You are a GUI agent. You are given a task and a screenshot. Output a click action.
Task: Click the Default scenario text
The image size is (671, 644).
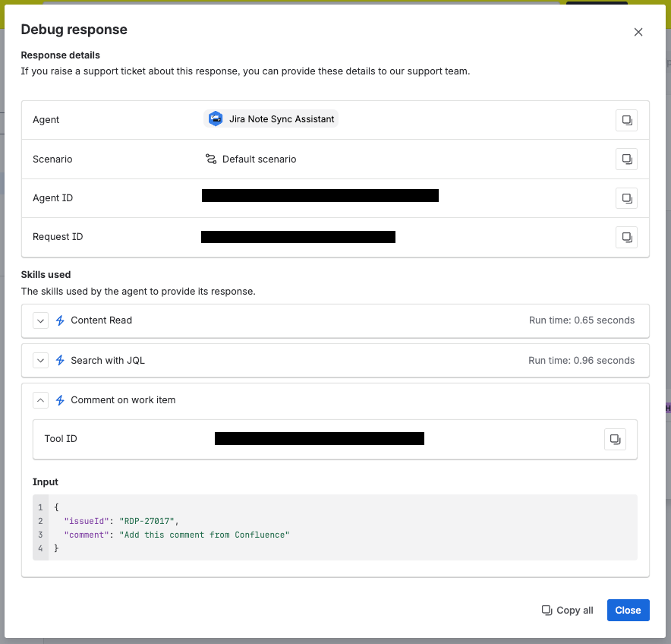tap(260, 159)
